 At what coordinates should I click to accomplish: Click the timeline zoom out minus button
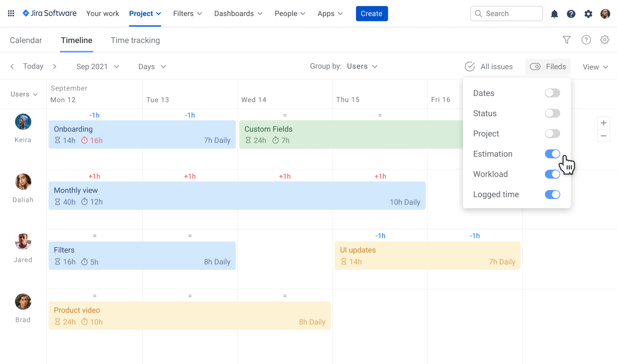[x=603, y=136]
